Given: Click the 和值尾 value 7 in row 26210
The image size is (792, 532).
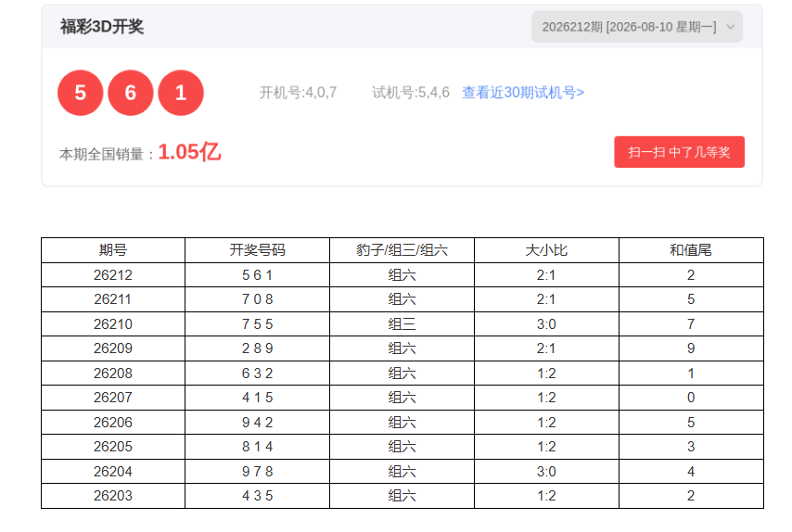Looking at the screenshot, I should pyautogui.click(x=691, y=324).
